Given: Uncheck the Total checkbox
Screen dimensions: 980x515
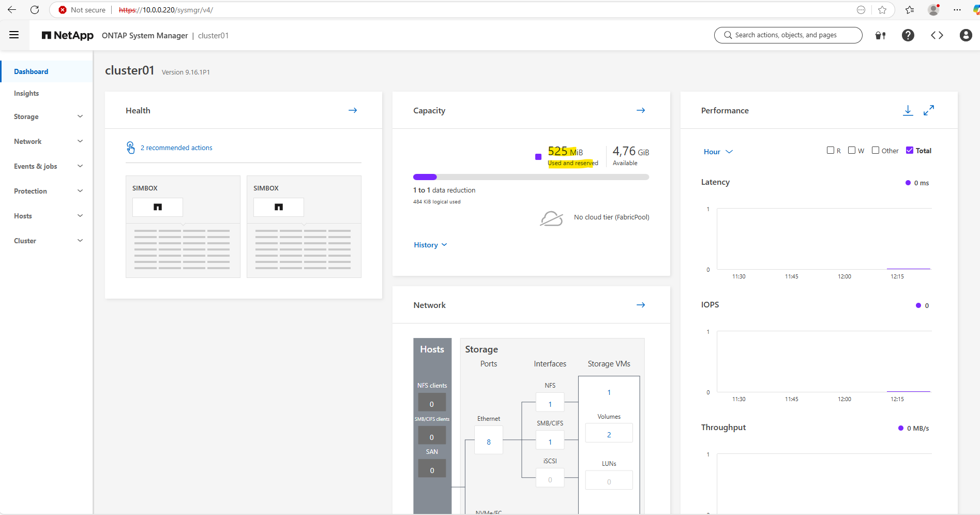Looking at the screenshot, I should (x=910, y=150).
